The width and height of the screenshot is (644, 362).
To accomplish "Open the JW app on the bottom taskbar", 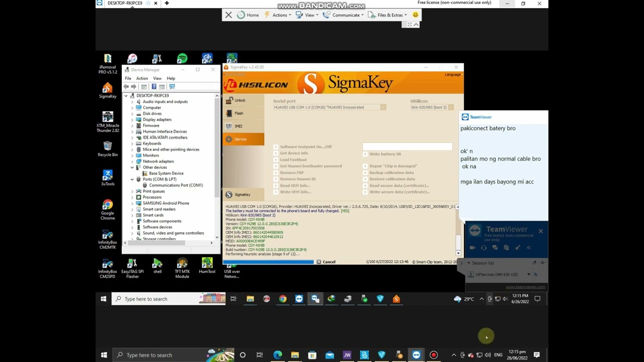I will 347,355.
